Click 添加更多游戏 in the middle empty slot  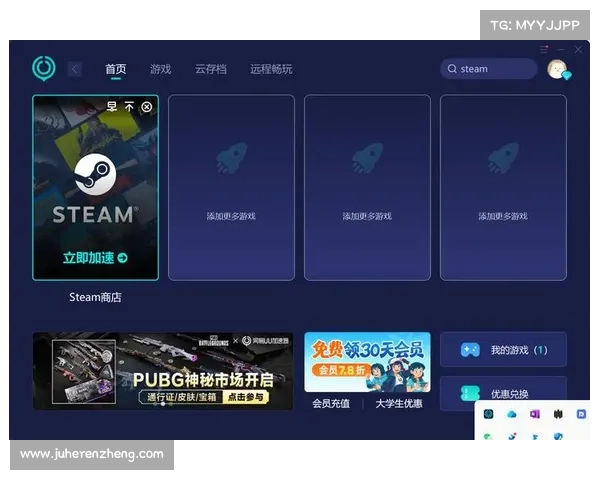(x=367, y=216)
